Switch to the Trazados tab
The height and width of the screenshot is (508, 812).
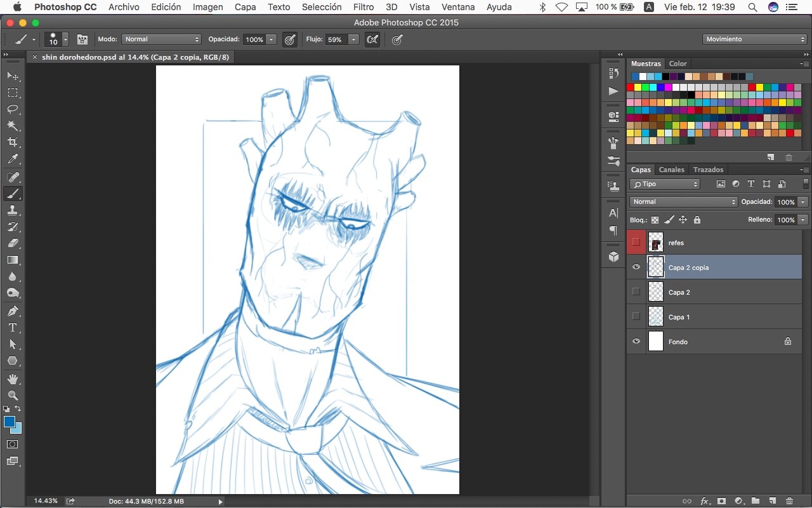coord(708,170)
